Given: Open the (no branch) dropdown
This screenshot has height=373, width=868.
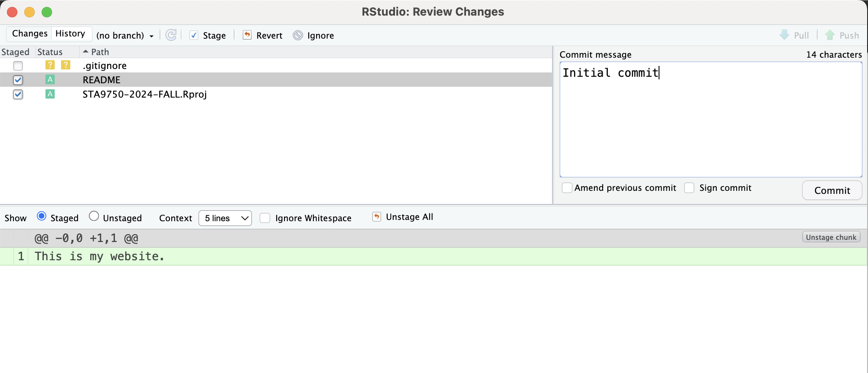Looking at the screenshot, I should coord(125,36).
